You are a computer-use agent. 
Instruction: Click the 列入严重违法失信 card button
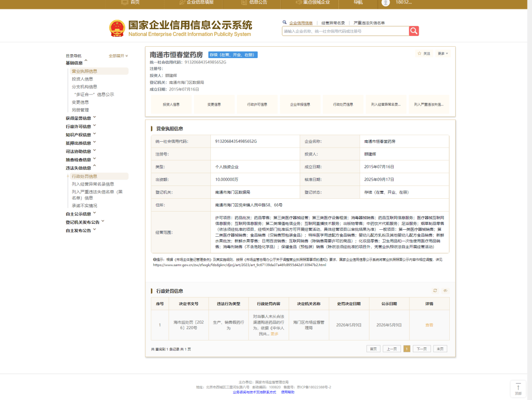click(x=429, y=104)
